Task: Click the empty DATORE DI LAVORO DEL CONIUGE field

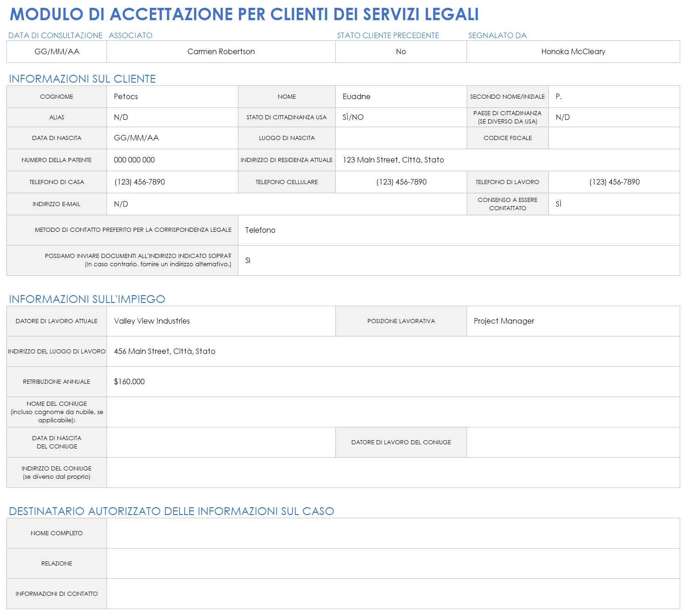Action: pyautogui.click(x=573, y=442)
